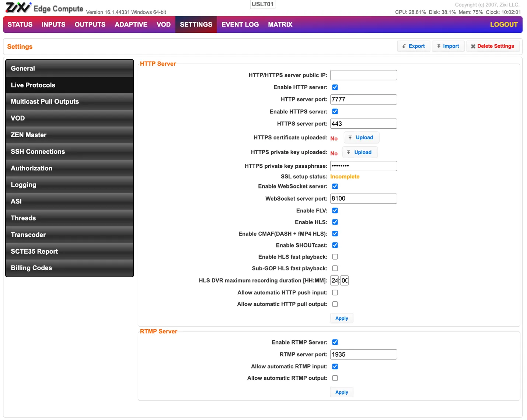Click the HTTP server port field

pos(363,100)
